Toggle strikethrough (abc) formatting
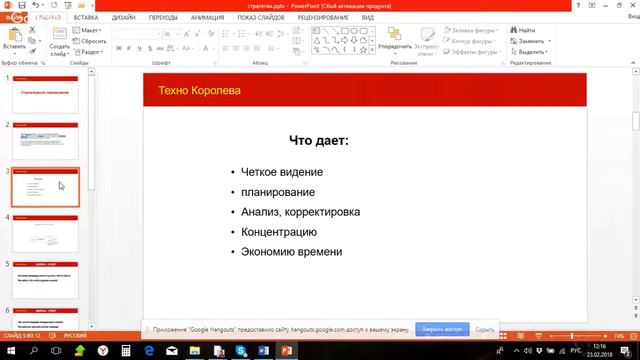640x360 pixels. (160, 48)
